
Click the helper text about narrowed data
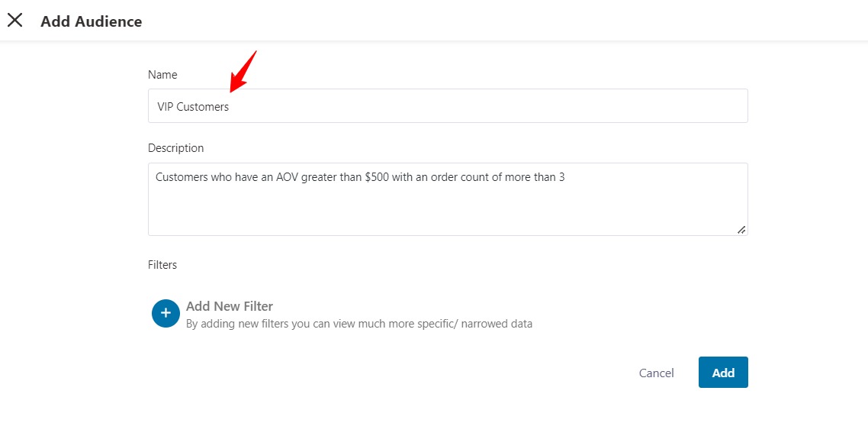click(x=359, y=324)
